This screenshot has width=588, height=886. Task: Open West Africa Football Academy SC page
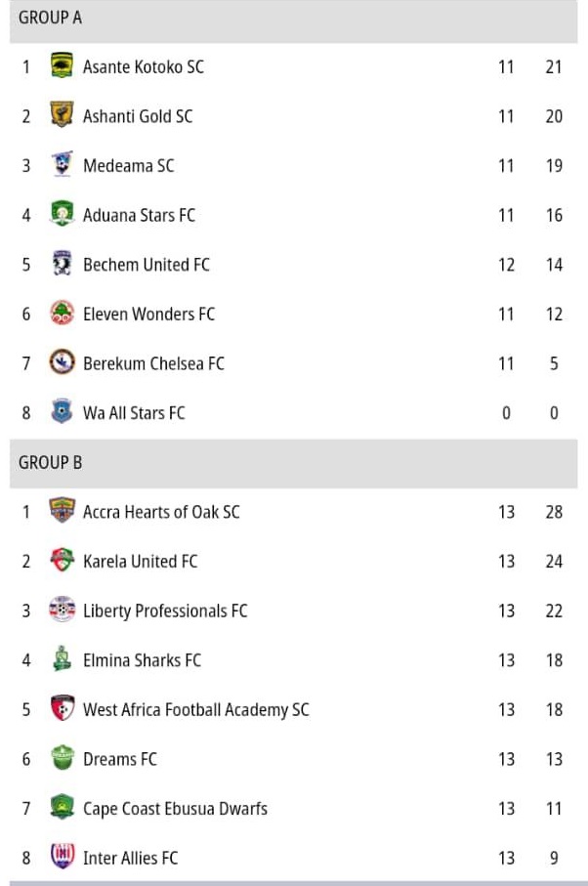click(x=196, y=710)
